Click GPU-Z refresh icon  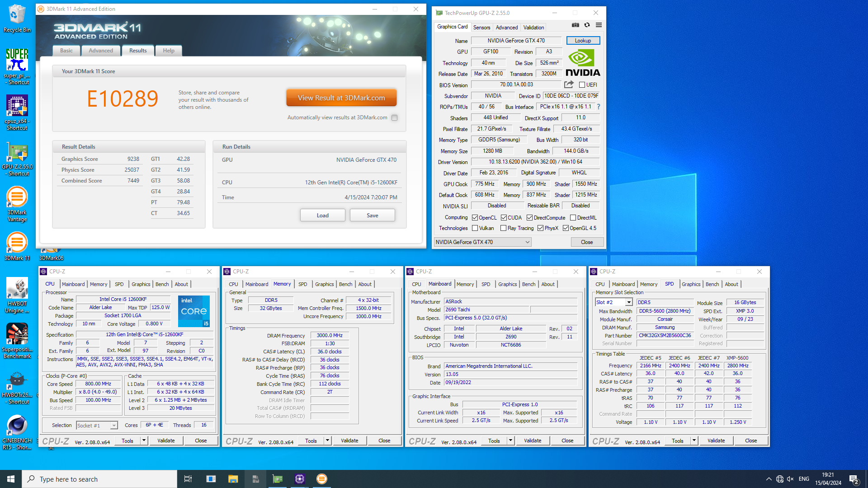[587, 25]
